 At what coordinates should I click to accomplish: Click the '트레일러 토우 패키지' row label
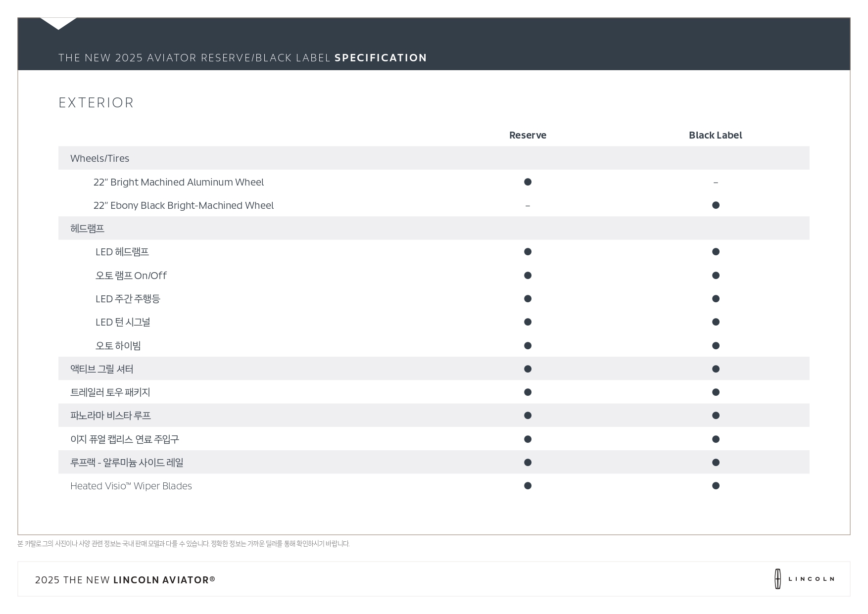pyautogui.click(x=110, y=392)
